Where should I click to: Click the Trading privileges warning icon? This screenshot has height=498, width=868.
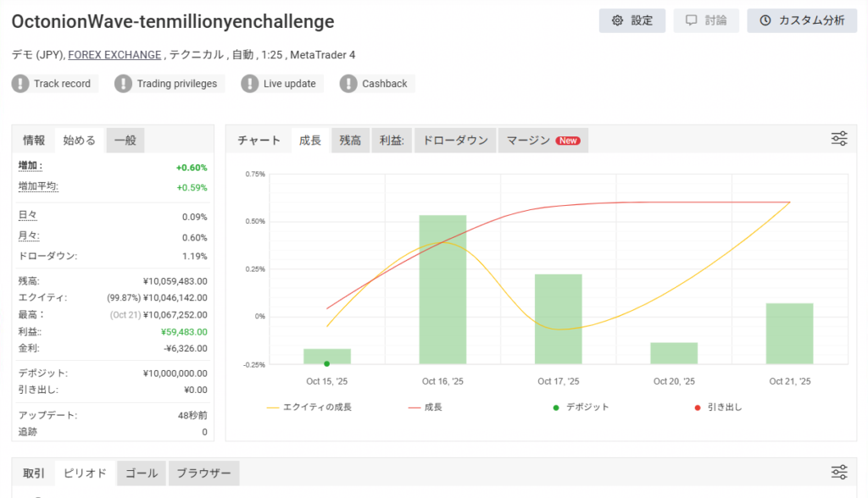(x=124, y=84)
